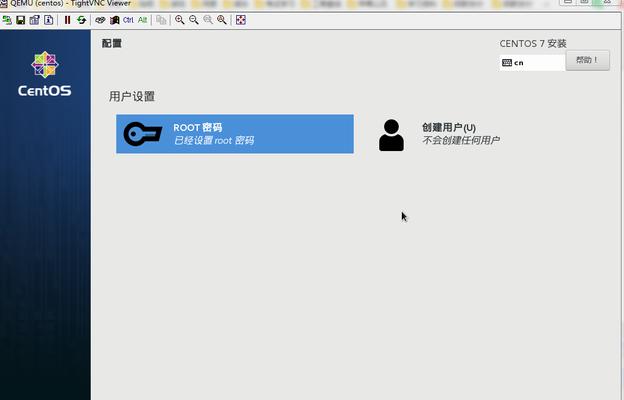The image size is (624, 400).
Task: Click the 用户设置 section heading
Action: 132,96
